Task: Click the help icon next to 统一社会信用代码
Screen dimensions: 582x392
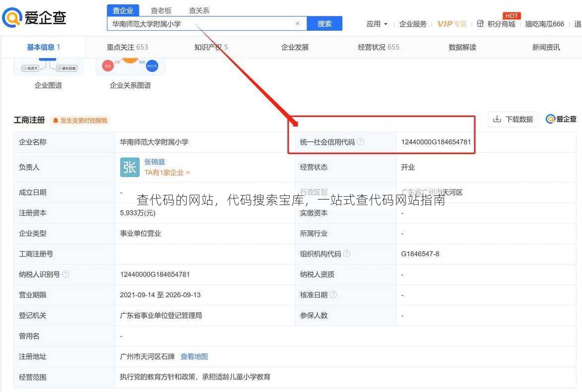Action: pyautogui.click(x=360, y=142)
